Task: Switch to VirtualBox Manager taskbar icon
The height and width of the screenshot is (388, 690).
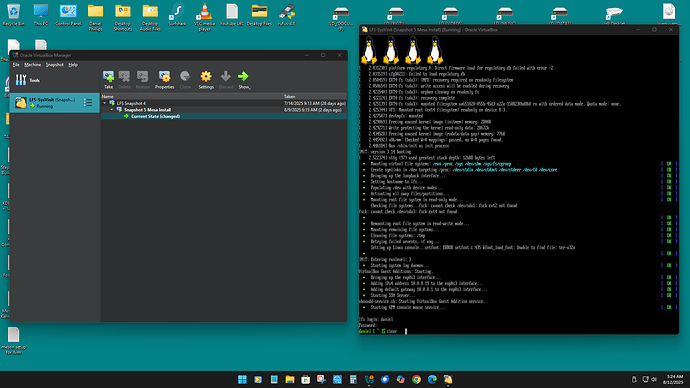Action: 369,379
